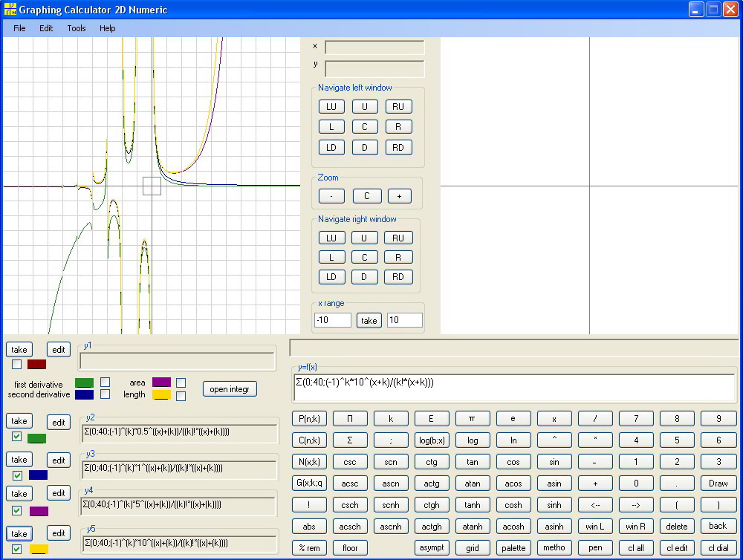Image resolution: width=743 pixels, height=560 pixels.
Task: Insert the C(n;k) combination function
Action: coord(309,440)
